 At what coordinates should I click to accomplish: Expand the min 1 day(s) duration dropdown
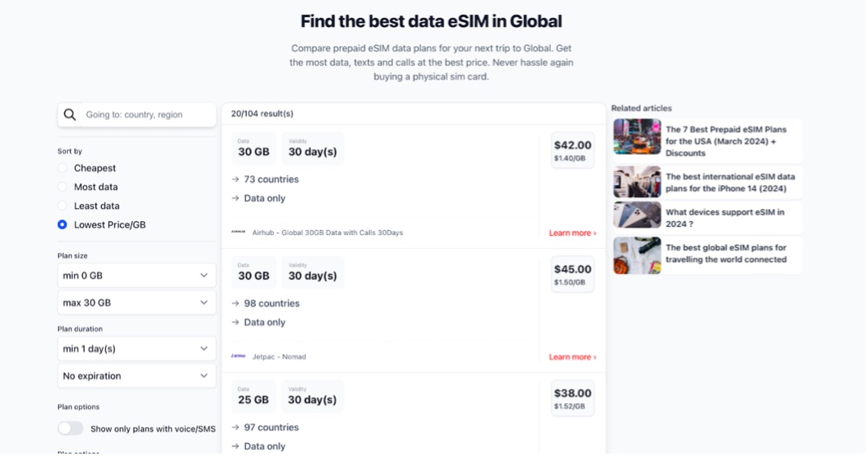point(137,348)
